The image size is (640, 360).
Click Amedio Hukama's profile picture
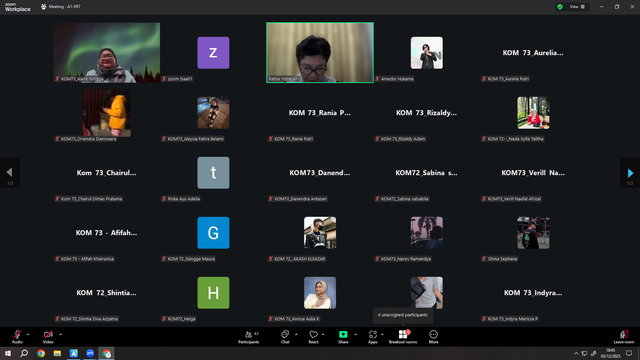[x=427, y=53]
